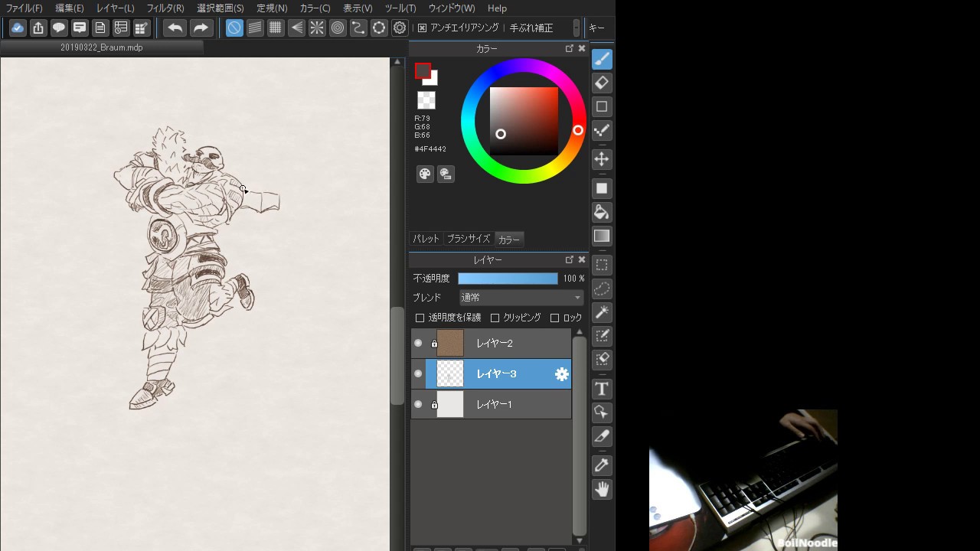Undock the カラー panel
980x551 pixels.
point(570,48)
